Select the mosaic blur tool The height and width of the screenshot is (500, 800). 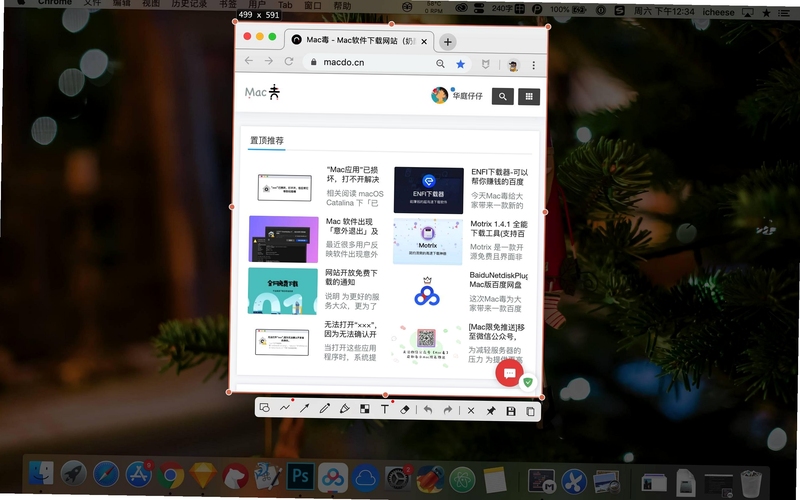(365, 409)
